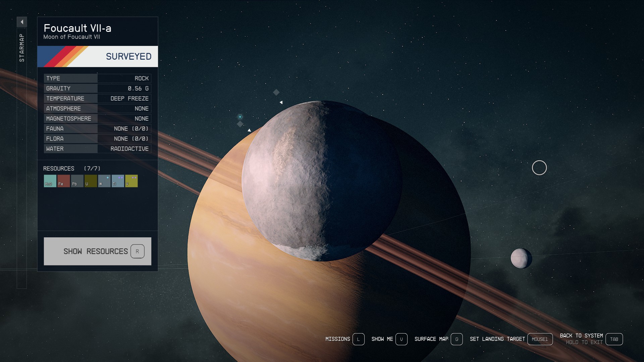
Task: Select the upper diamond landmark marker
Action: (276, 92)
